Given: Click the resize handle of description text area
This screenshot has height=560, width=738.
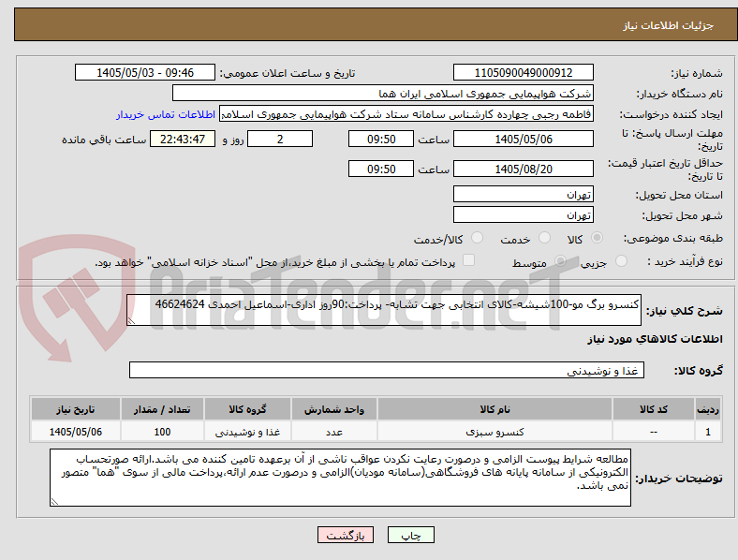Looking at the screenshot, I should point(131,321).
